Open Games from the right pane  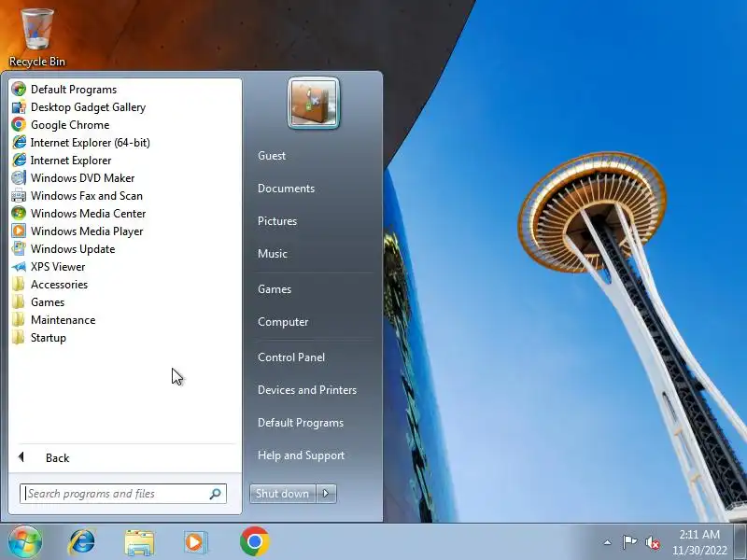(275, 289)
